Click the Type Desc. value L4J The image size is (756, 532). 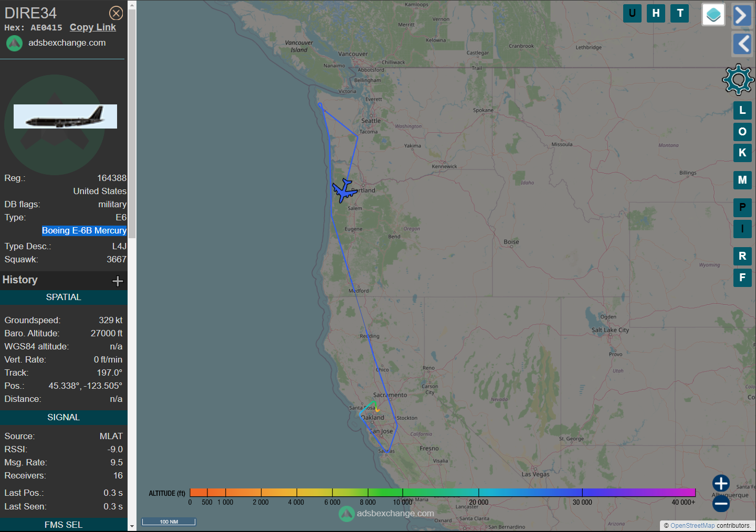pyautogui.click(x=119, y=247)
